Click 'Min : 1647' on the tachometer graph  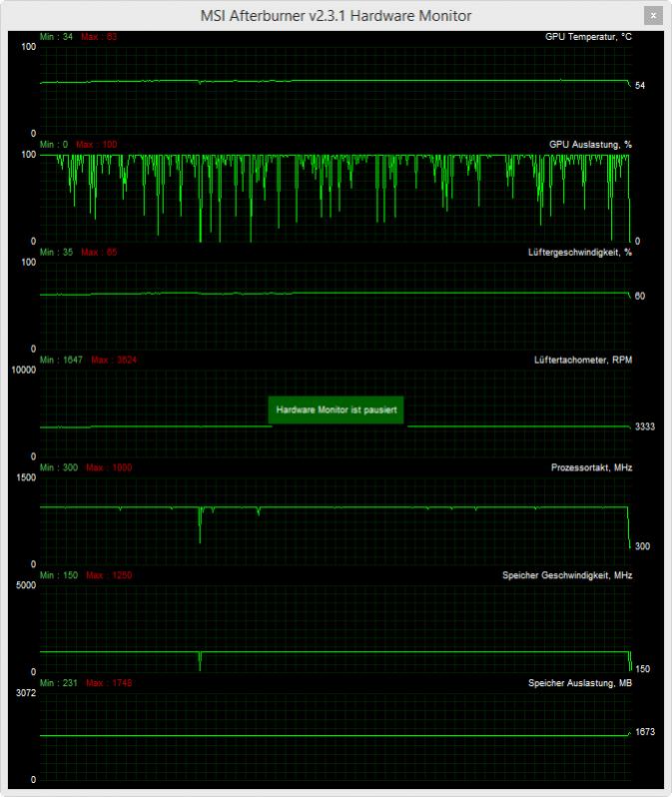tap(61, 360)
